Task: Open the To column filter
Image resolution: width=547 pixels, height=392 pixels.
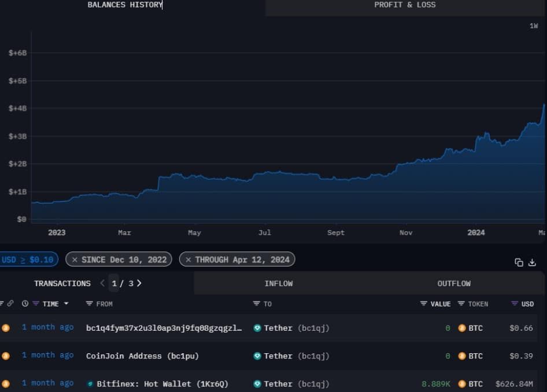Action: click(x=256, y=304)
